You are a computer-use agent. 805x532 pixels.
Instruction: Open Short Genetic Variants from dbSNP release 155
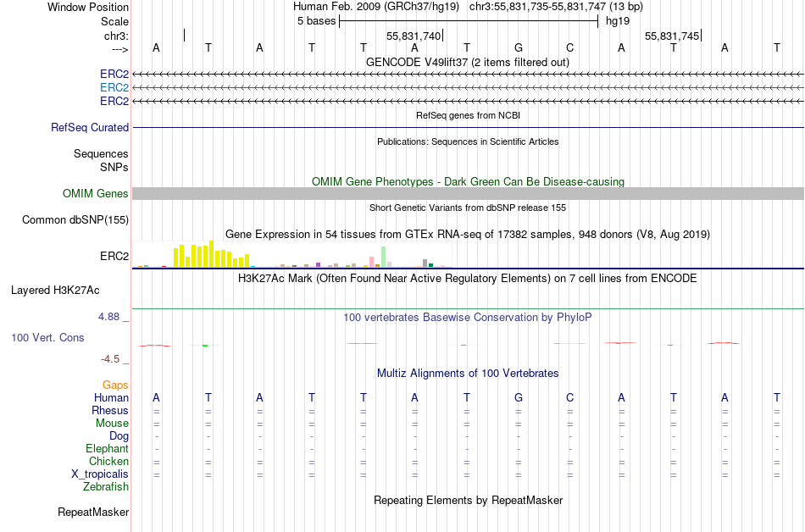pyautogui.click(x=468, y=208)
